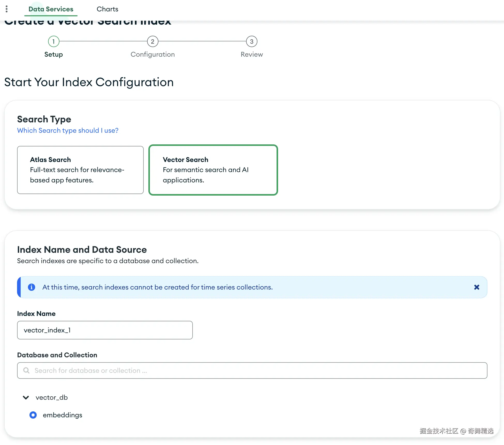Screen dimensions: 504x445
Task: Go to step 2 Configuration circle
Action: click(x=152, y=41)
